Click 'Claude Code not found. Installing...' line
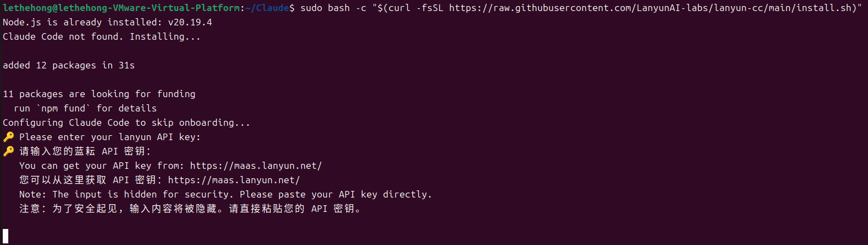868x245 pixels. click(102, 36)
